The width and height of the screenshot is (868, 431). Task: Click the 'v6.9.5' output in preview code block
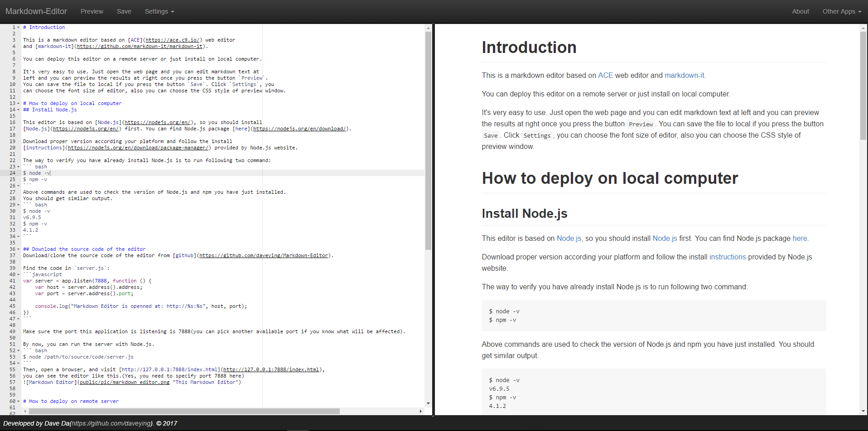click(499, 389)
